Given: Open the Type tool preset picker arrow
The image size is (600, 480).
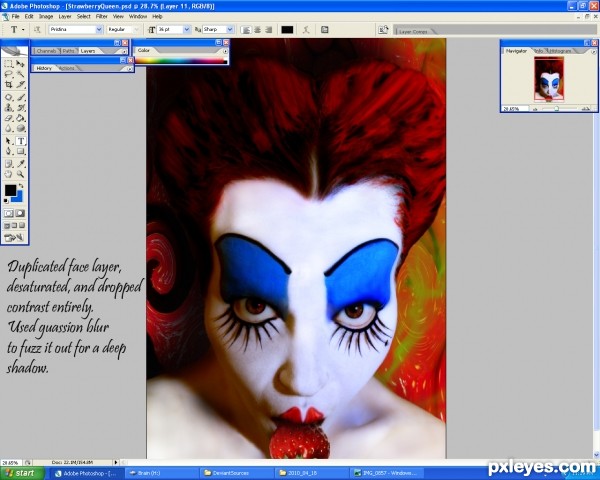Looking at the screenshot, I should (23, 30).
